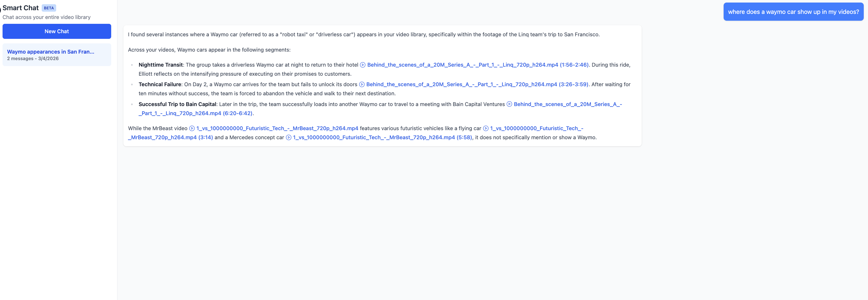The height and width of the screenshot is (300, 868).
Task: Click the play icon before the 3:26-3:59 link
Action: (x=362, y=84)
